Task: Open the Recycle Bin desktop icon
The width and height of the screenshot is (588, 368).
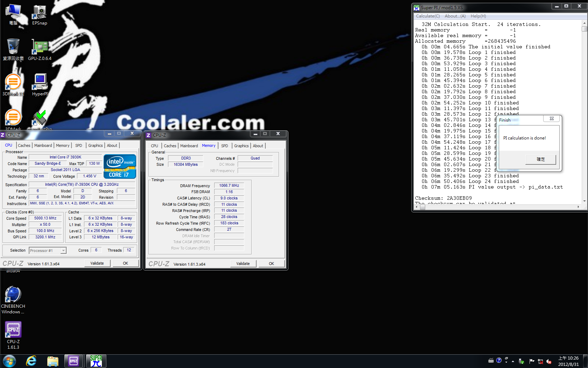Action: coord(13,50)
